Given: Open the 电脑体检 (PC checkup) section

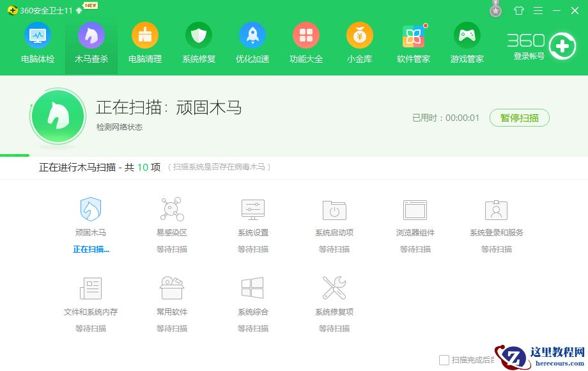Looking at the screenshot, I should (x=37, y=42).
